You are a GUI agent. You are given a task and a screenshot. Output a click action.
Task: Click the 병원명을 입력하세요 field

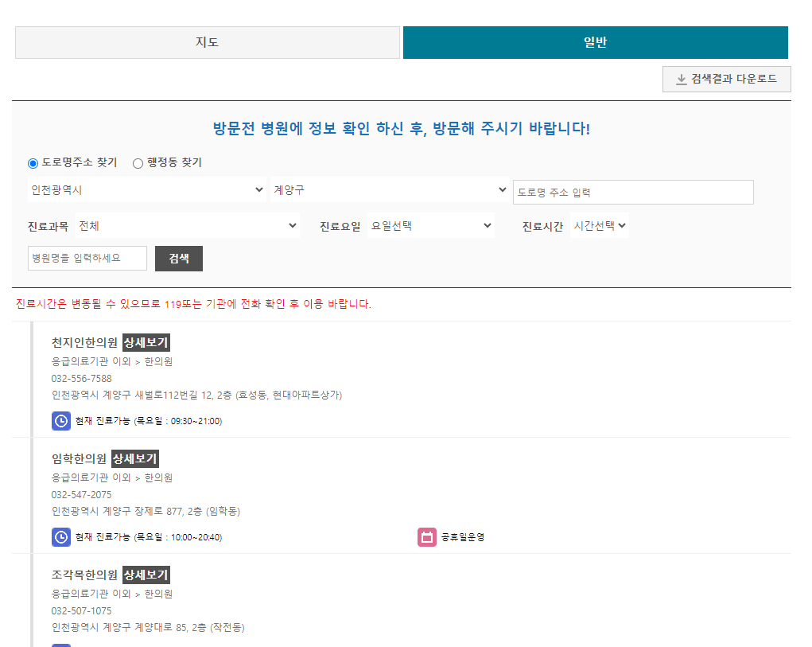[x=87, y=258]
